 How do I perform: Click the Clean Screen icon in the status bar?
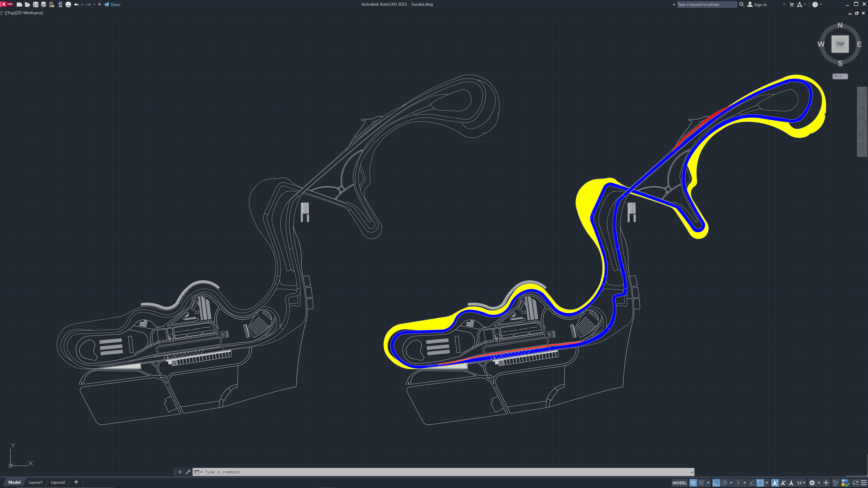[856, 483]
